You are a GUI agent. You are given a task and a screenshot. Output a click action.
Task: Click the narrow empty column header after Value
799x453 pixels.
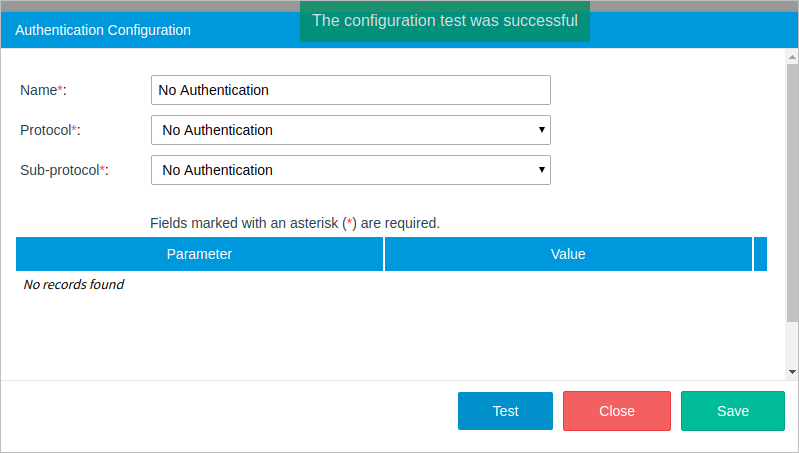(x=760, y=254)
